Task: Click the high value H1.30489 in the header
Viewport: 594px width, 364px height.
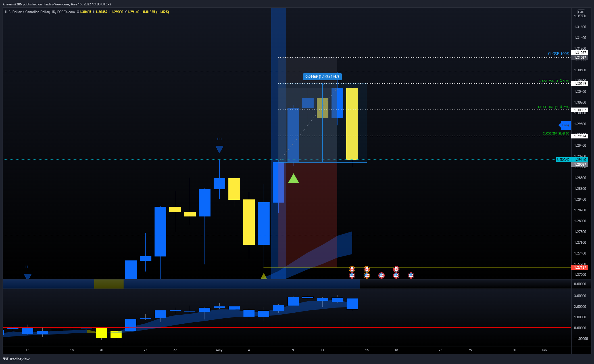Action: pyautogui.click(x=100, y=12)
